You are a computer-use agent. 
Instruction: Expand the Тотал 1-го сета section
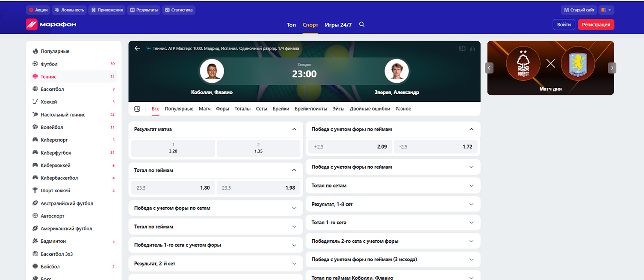(x=393, y=223)
